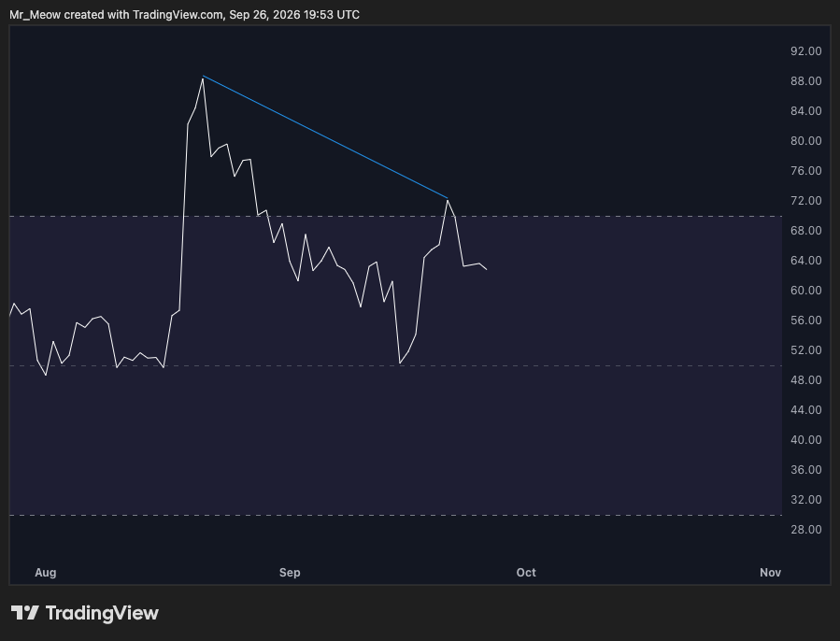
Task: Click the TradingView wordmark text
Action: (x=103, y=613)
